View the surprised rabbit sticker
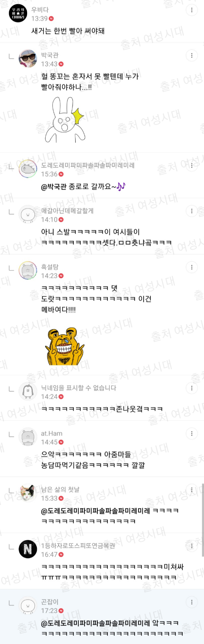 pos(65,119)
